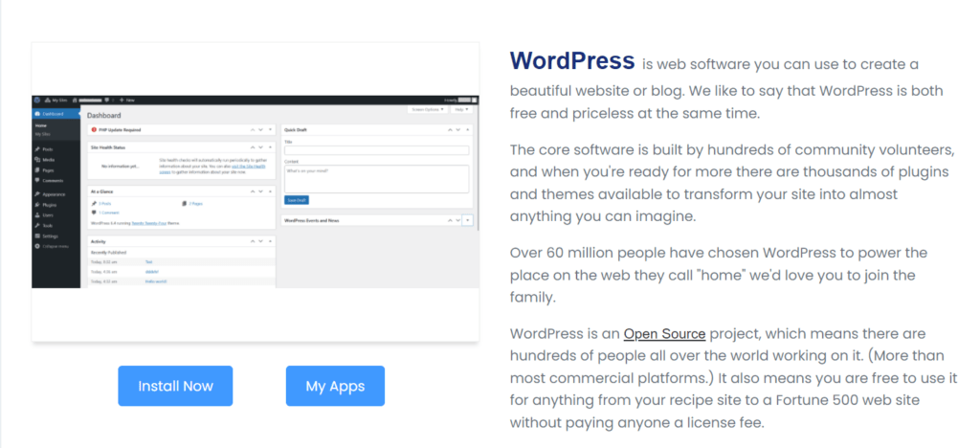Click the My Sites submenu under Dashboard
Image resolution: width=980 pixels, height=448 pixels.
coord(42,134)
